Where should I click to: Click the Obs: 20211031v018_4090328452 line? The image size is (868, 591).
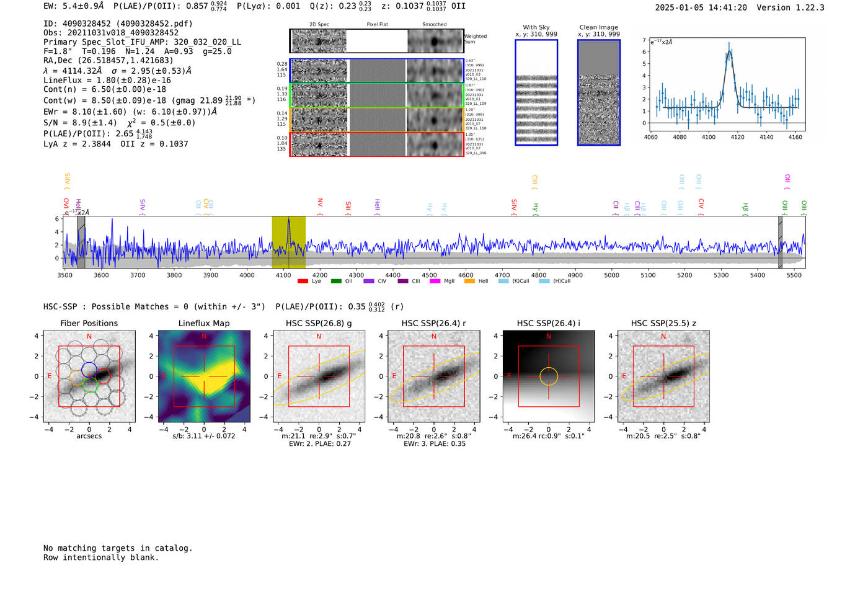(x=111, y=33)
